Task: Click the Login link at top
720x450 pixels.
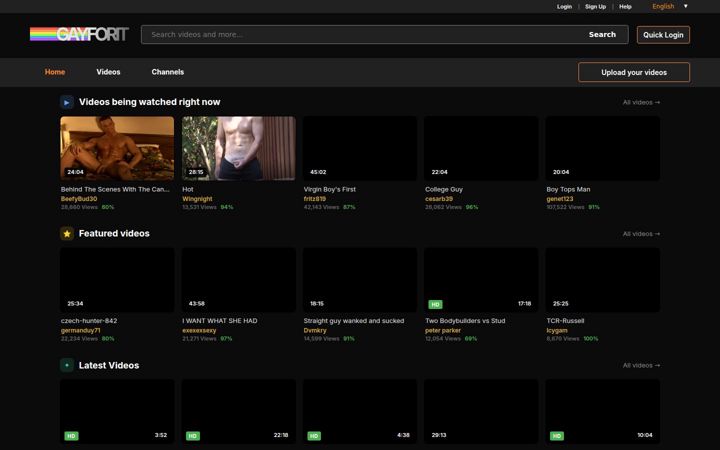Action: (x=564, y=6)
